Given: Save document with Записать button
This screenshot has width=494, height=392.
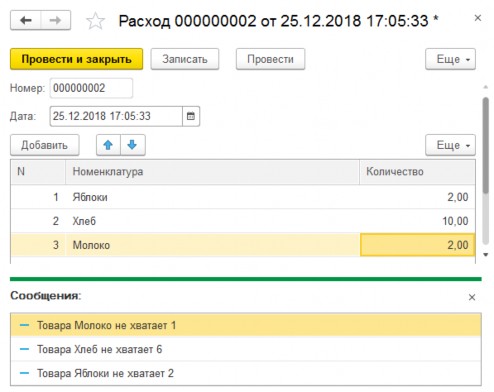Looking at the screenshot, I should click(185, 59).
